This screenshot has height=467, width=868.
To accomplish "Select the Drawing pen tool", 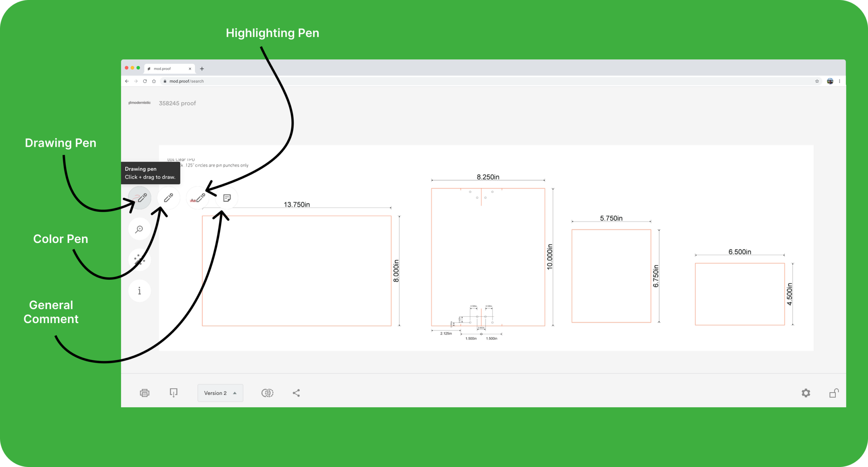I will pyautogui.click(x=140, y=198).
